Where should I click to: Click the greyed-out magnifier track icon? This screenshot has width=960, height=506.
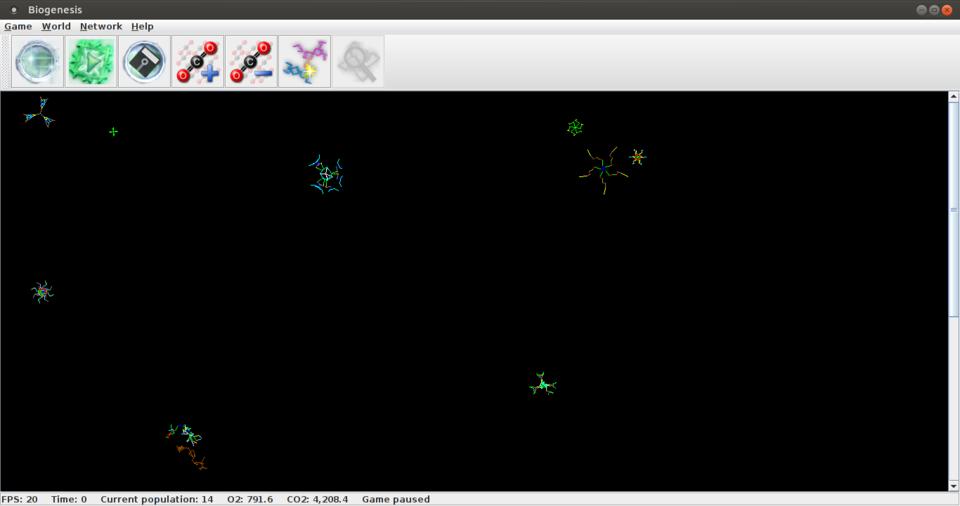click(x=357, y=62)
